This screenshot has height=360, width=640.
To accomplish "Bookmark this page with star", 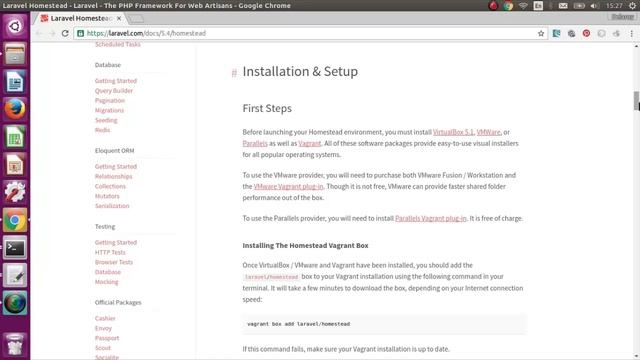I will pos(541,33).
